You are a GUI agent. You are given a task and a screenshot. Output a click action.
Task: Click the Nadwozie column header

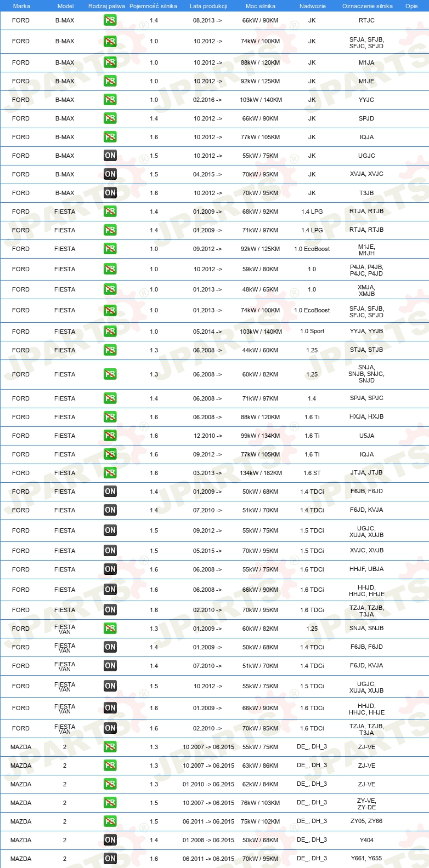click(312, 6)
